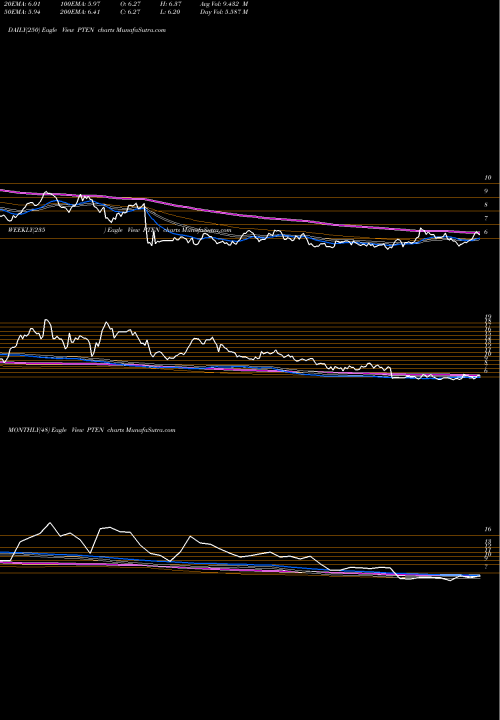
Task: Select the close price 'C:' value
Action: tap(130, 12)
